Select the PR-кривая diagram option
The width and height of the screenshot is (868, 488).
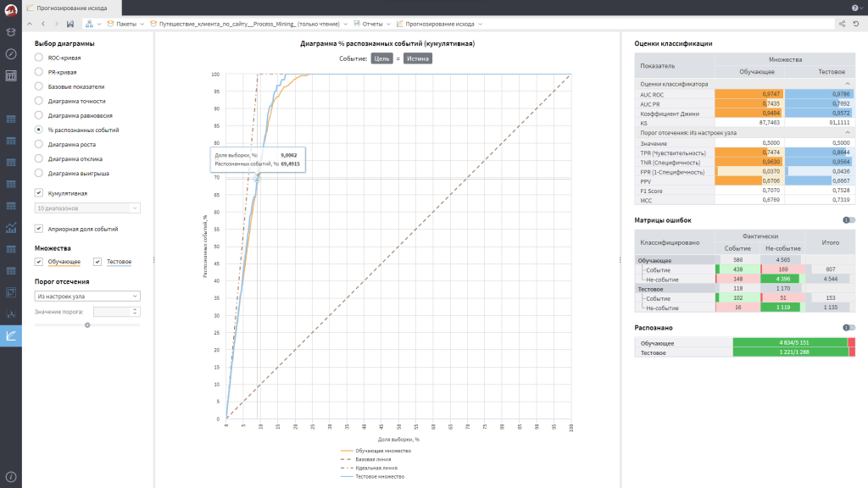pos(39,71)
